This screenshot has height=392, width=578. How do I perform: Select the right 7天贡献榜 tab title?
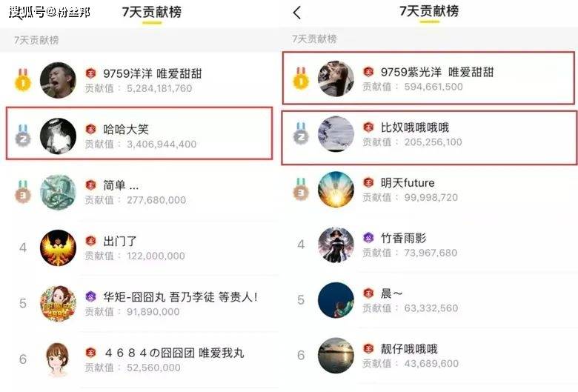click(430, 11)
